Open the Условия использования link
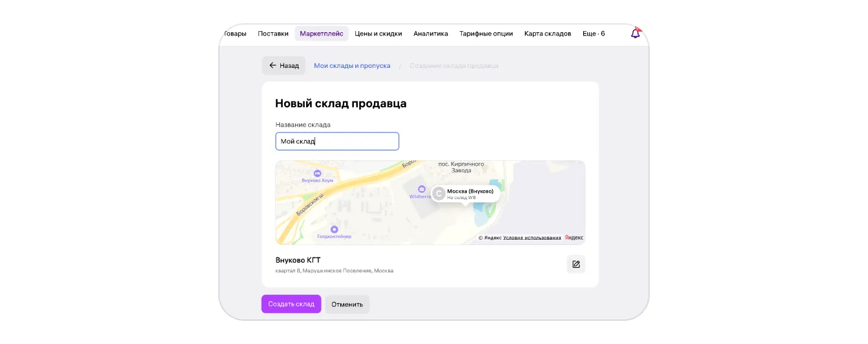This screenshot has height=344, width=868. tap(532, 238)
